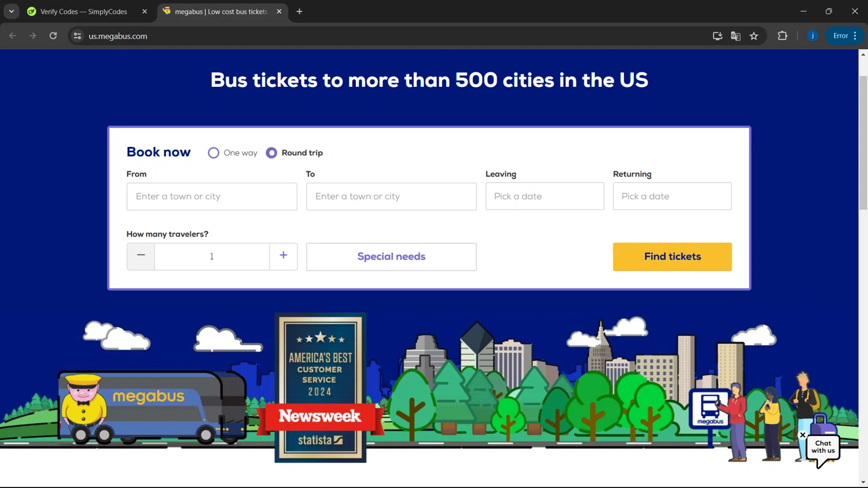Close the megabus tab

coord(279,12)
